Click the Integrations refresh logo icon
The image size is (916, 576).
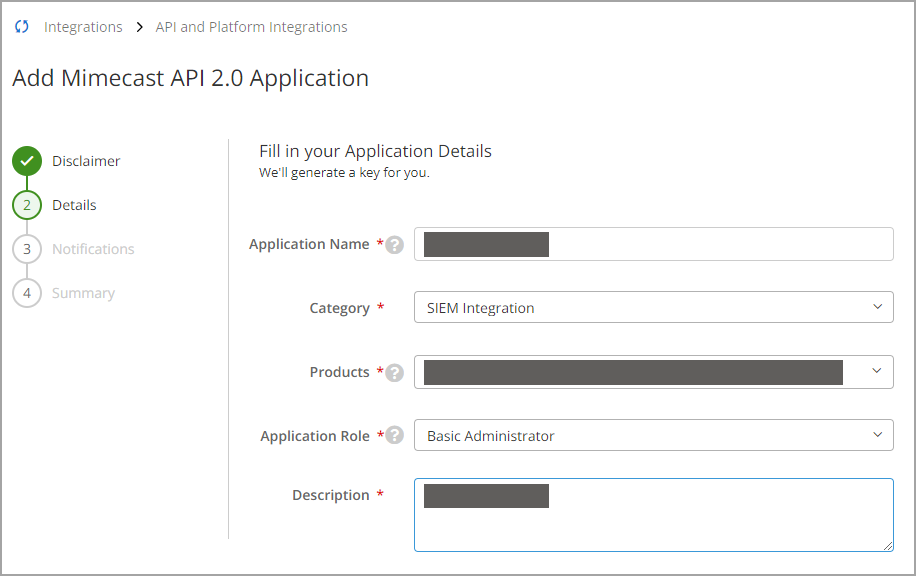pyautogui.click(x=22, y=26)
